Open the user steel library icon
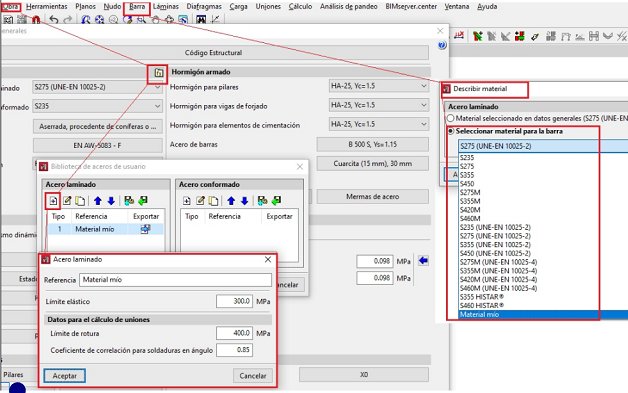Image resolution: width=628 pixels, height=393 pixels. [x=159, y=73]
